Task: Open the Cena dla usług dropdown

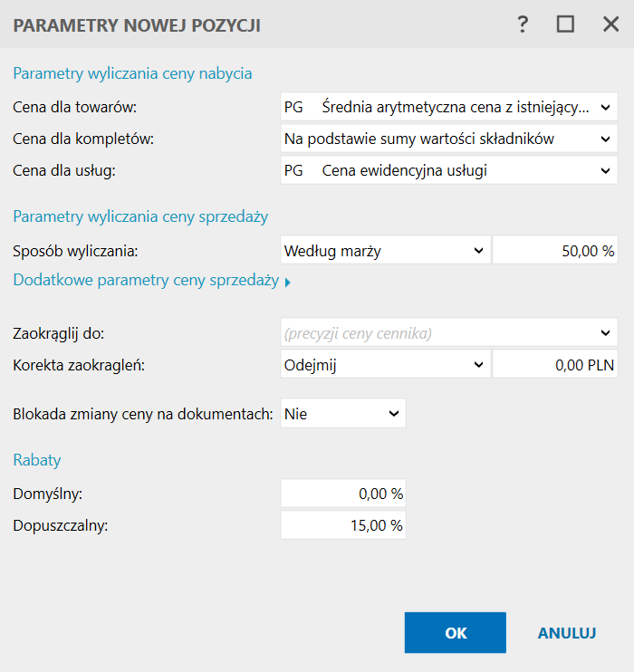Action: pos(448,169)
